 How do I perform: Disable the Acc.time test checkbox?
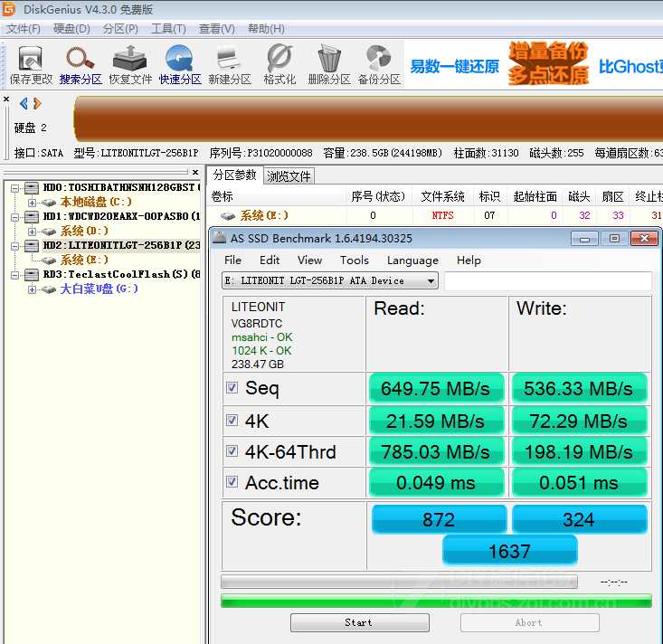click(x=232, y=482)
